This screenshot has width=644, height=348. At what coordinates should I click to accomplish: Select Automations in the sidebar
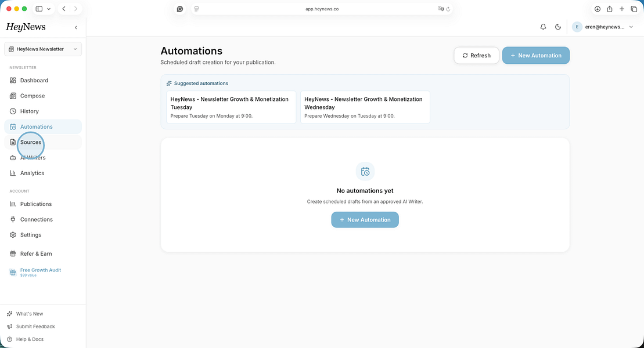(43, 127)
